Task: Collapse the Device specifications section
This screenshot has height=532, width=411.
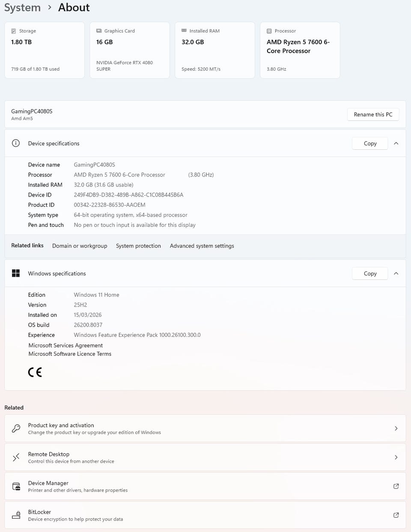Action: click(x=396, y=143)
